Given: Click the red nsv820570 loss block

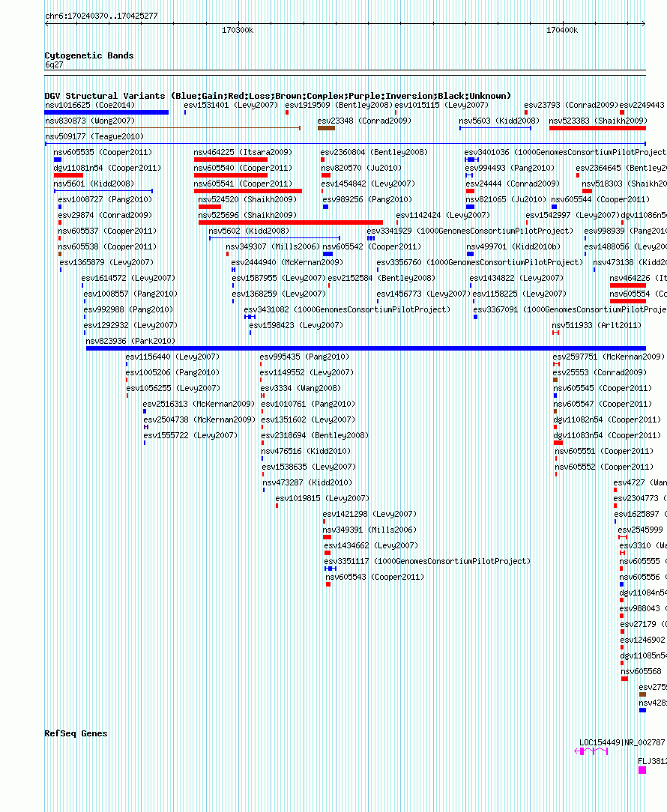Looking at the screenshot, I should (x=326, y=175).
